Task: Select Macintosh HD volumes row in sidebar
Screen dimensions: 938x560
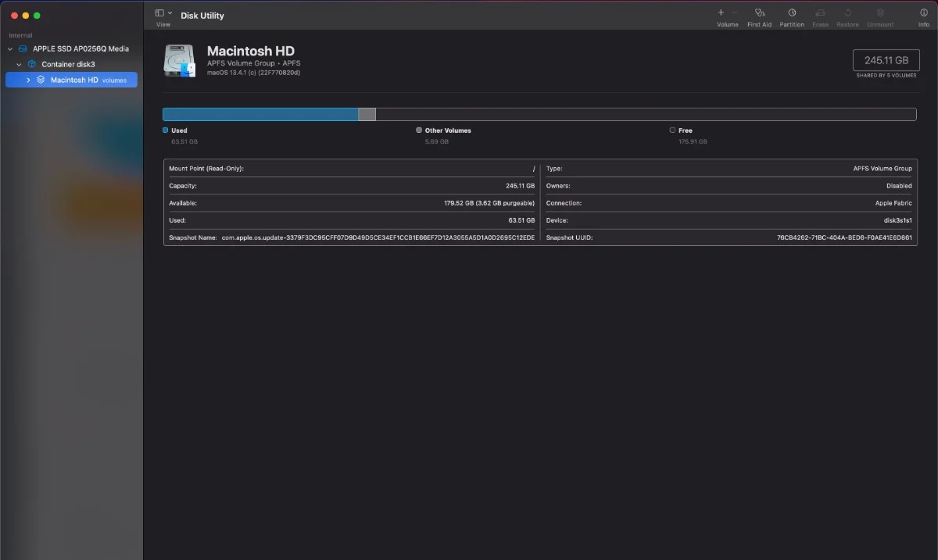Action: click(x=72, y=80)
